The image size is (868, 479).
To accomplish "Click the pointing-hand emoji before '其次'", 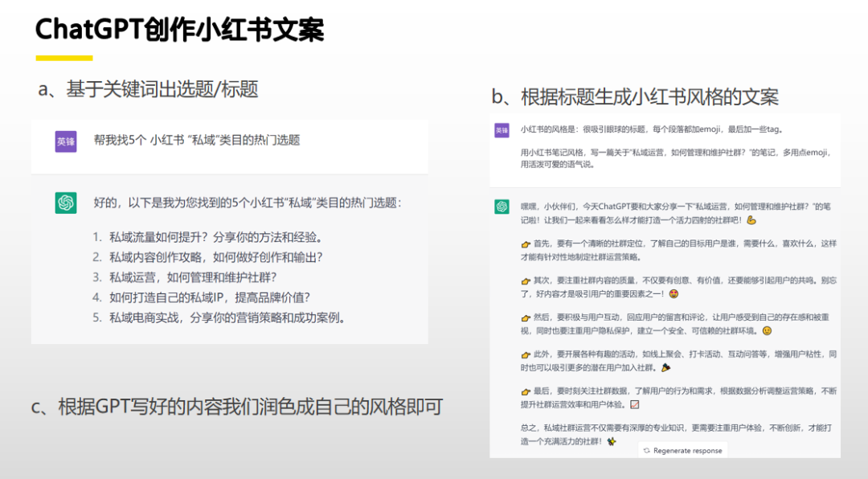I will coord(526,280).
